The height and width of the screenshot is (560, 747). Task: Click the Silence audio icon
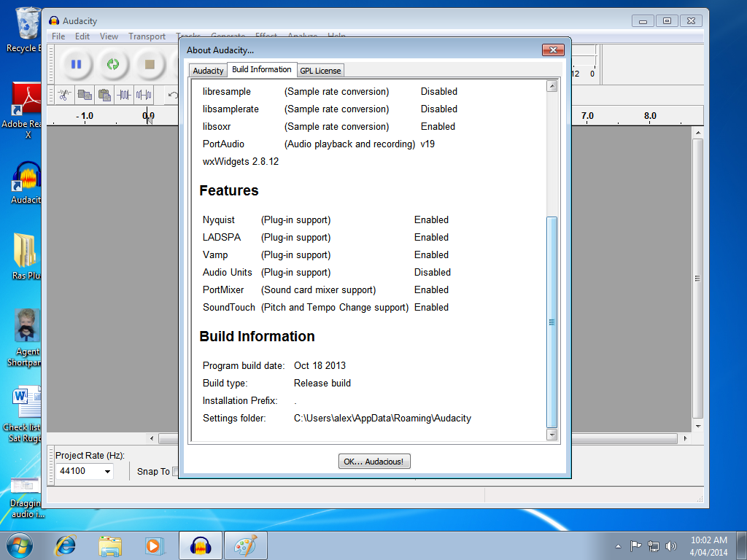tap(144, 96)
